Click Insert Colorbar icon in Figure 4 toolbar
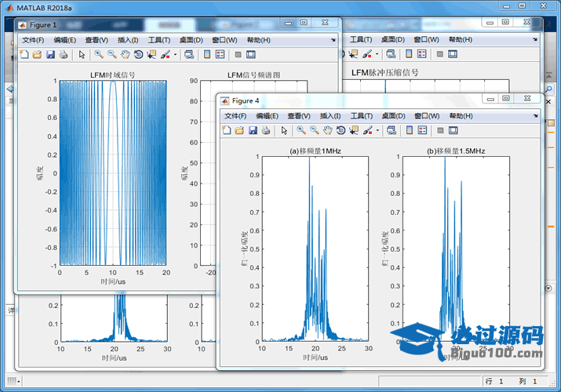 coord(410,130)
